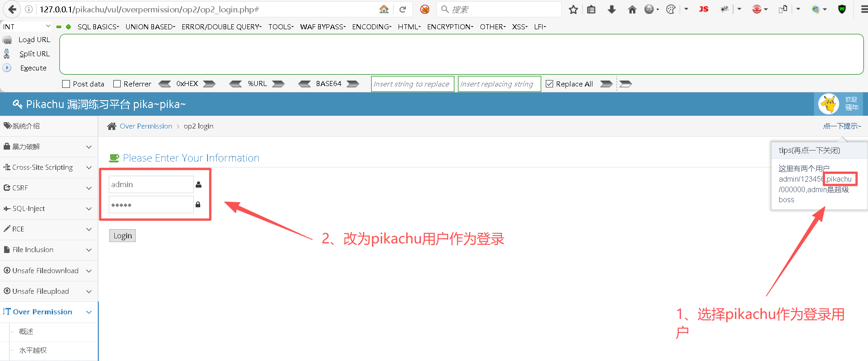Enable the Referrer checkbox
Viewport: 868px width, 361px height.
(117, 84)
